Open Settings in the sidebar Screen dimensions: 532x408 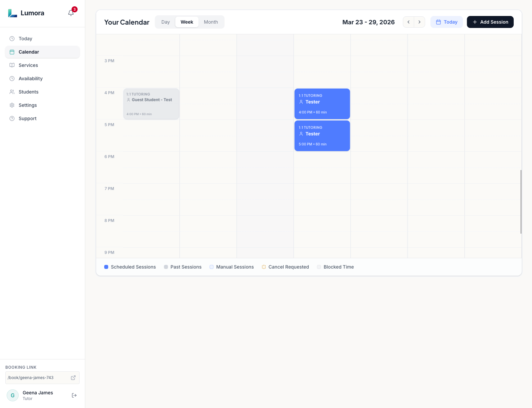[x=42, y=105]
